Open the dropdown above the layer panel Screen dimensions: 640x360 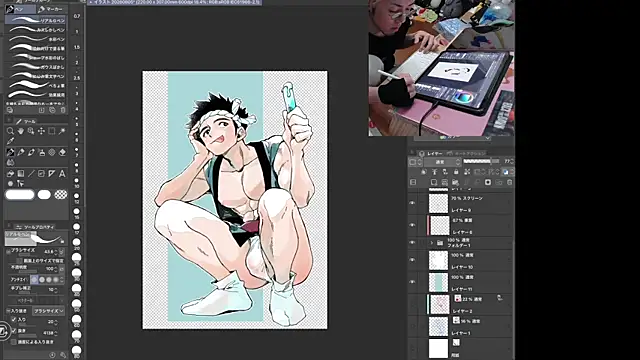pyautogui.click(x=452, y=138)
